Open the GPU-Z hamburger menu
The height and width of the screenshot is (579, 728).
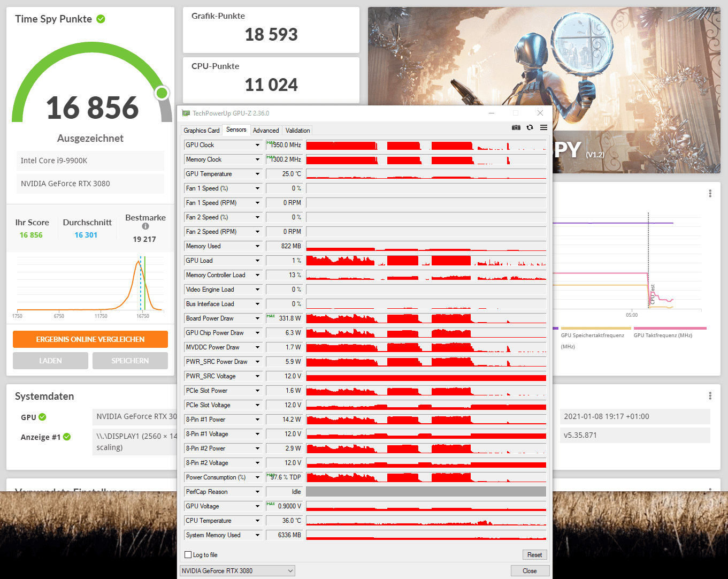[543, 127]
